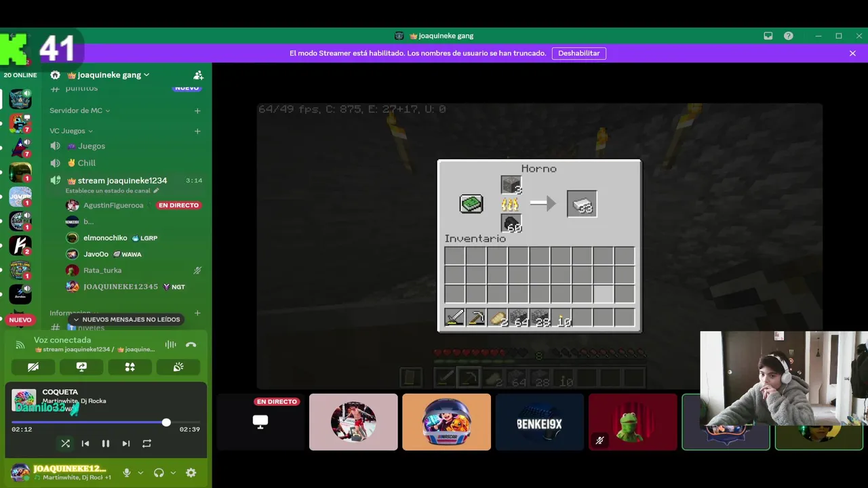Open user settings gear
This screenshot has height=488, width=868.
[x=191, y=472]
